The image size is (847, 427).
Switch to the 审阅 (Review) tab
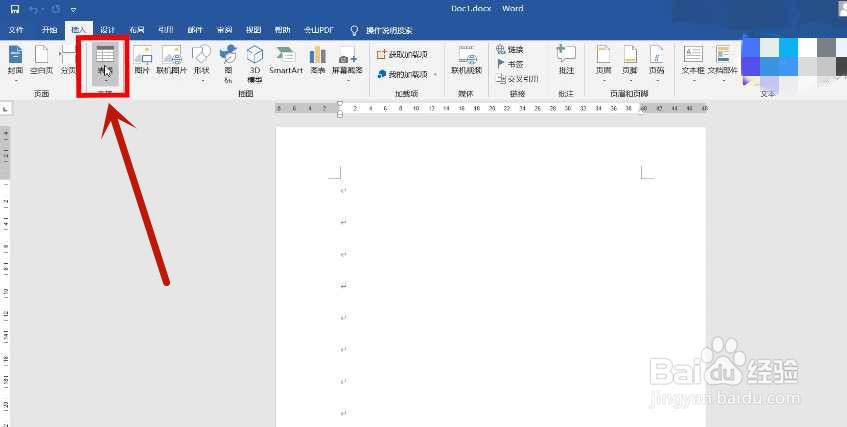tap(224, 30)
